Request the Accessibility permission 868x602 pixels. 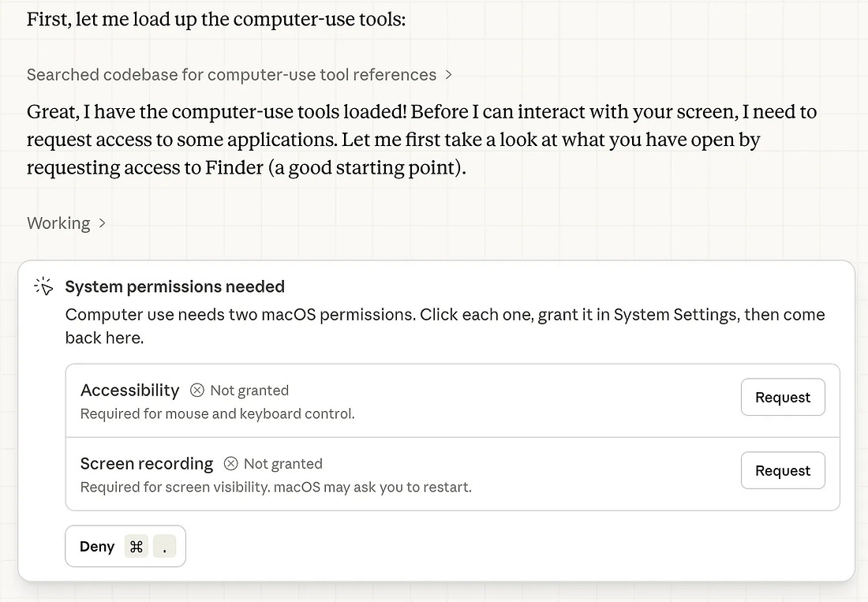pyautogui.click(x=783, y=397)
